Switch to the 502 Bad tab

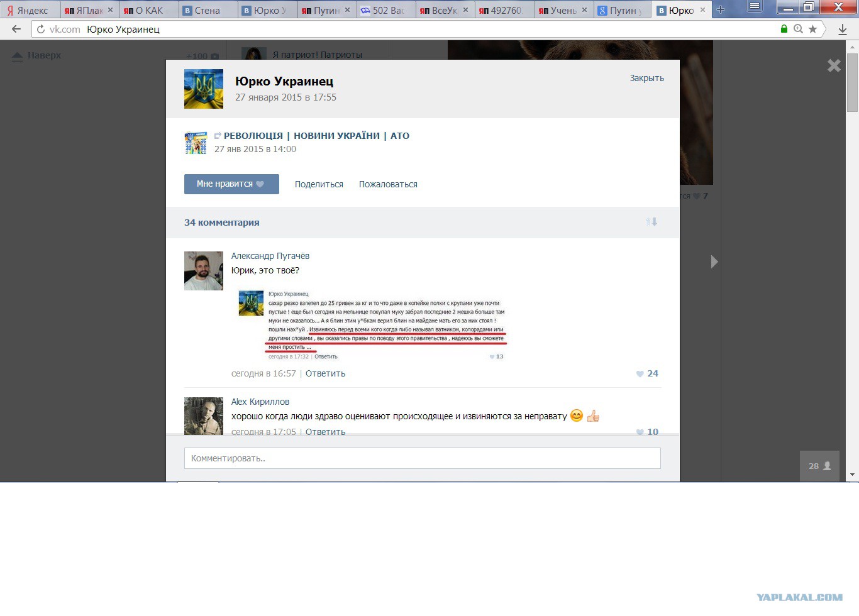click(x=385, y=10)
